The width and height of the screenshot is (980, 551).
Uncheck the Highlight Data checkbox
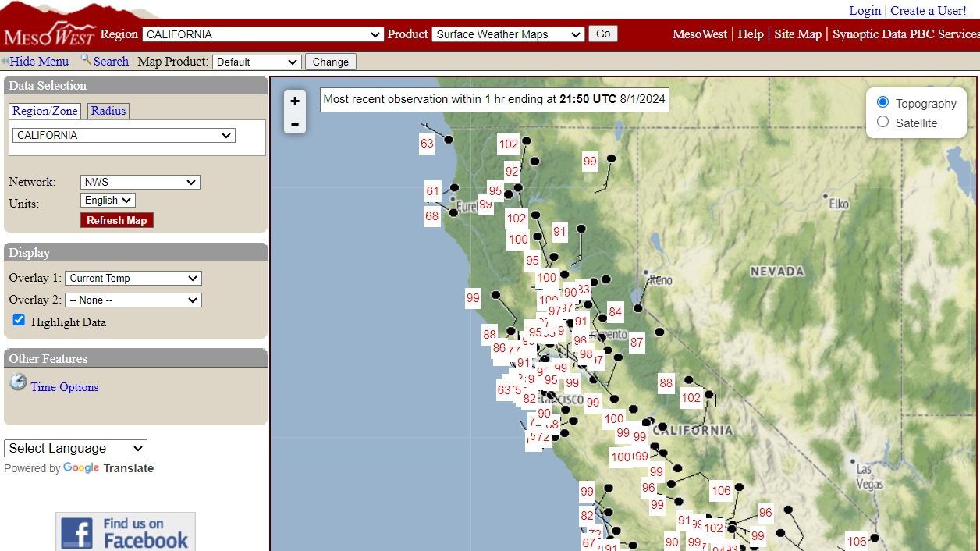coord(19,319)
